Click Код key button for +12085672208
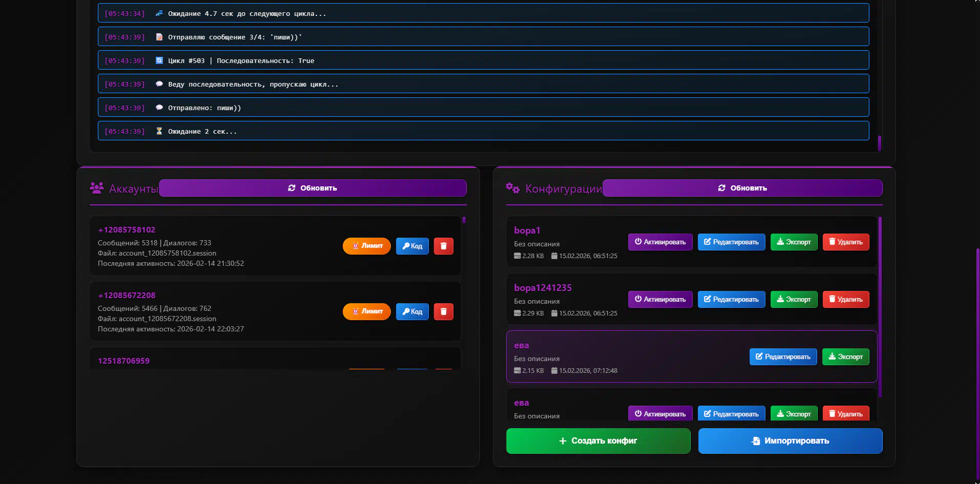 pos(412,312)
